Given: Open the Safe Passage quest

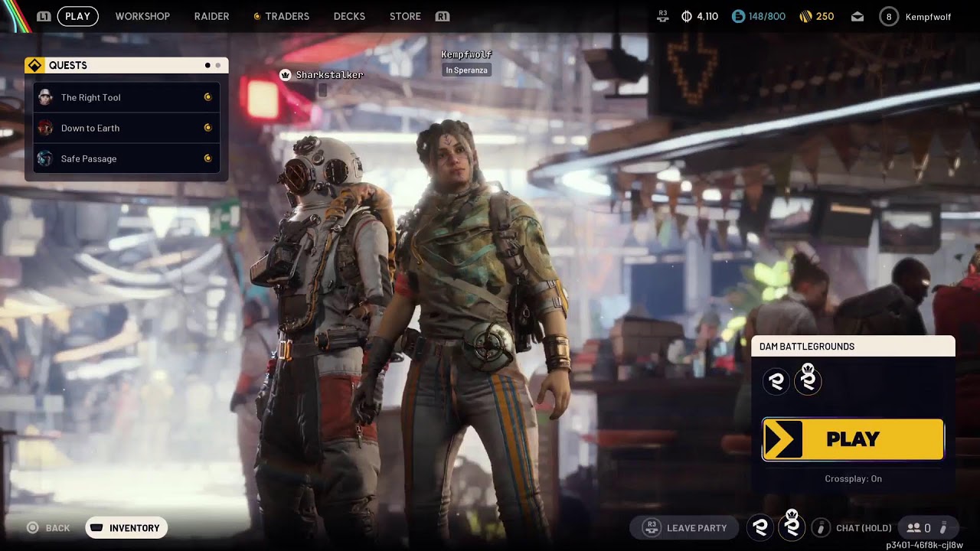Looking at the screenshot, I should coord(126,158).
